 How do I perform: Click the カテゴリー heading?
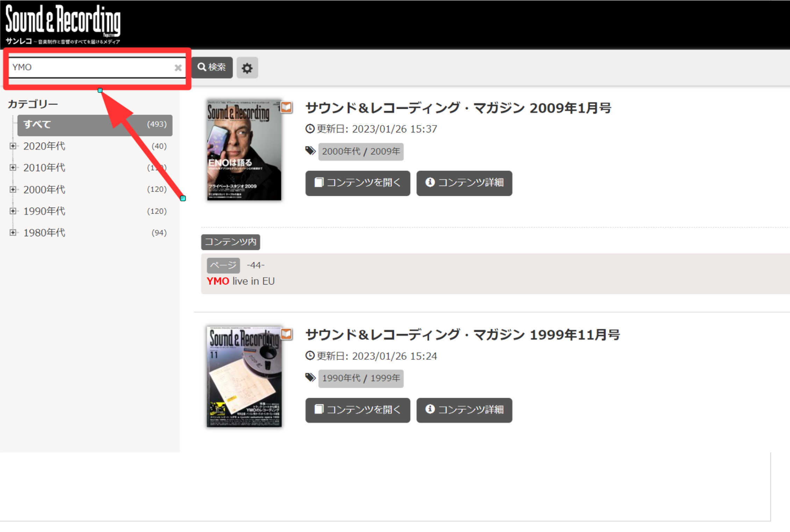pyautogui.click(x=33, y=104)
